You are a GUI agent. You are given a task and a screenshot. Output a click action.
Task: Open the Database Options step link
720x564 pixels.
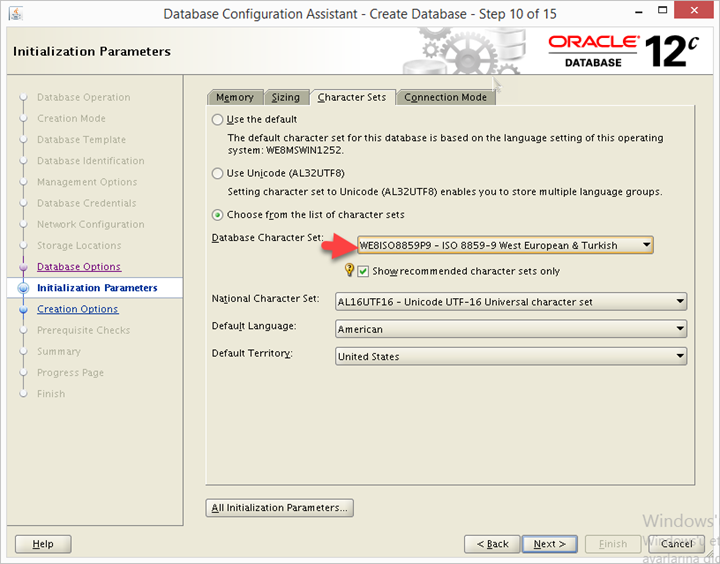pyautogui.click(x=79, y=266)
